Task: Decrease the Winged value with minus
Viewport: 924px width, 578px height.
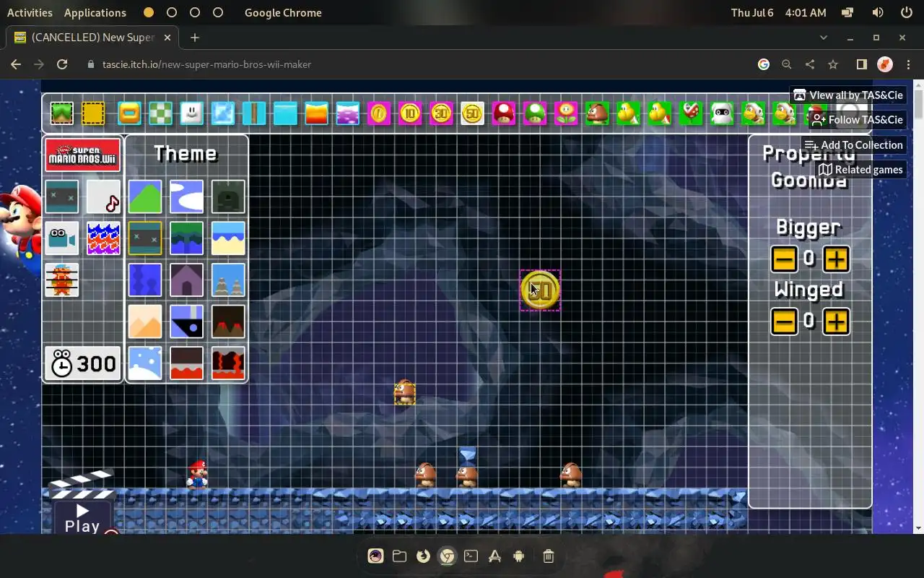Action: [x=784, y=321]
